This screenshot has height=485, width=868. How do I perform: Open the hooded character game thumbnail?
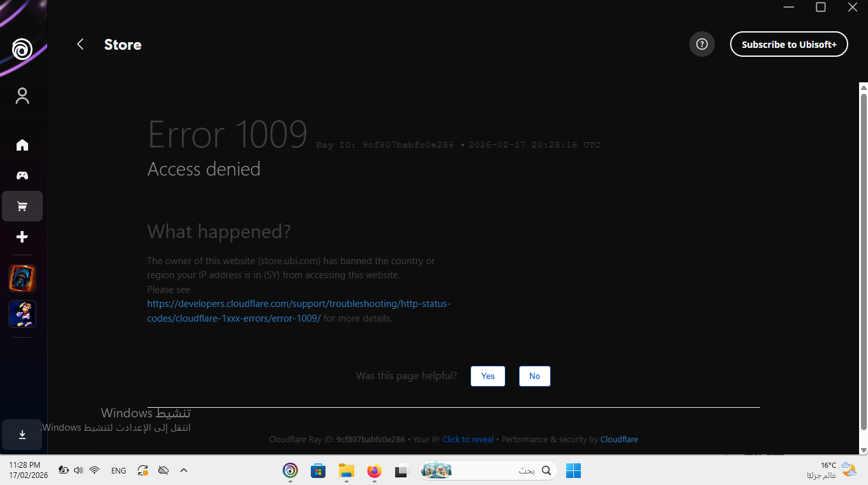[22, 278]
